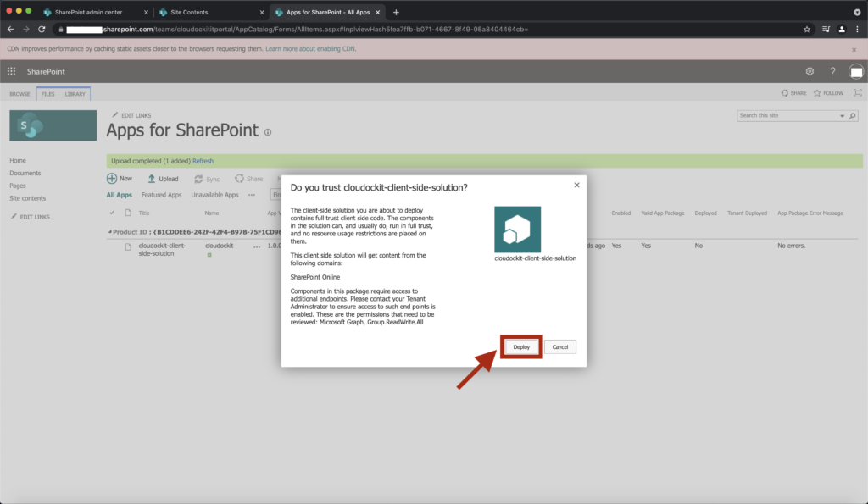Open the SharePoint help question mark

click(832, 71)
